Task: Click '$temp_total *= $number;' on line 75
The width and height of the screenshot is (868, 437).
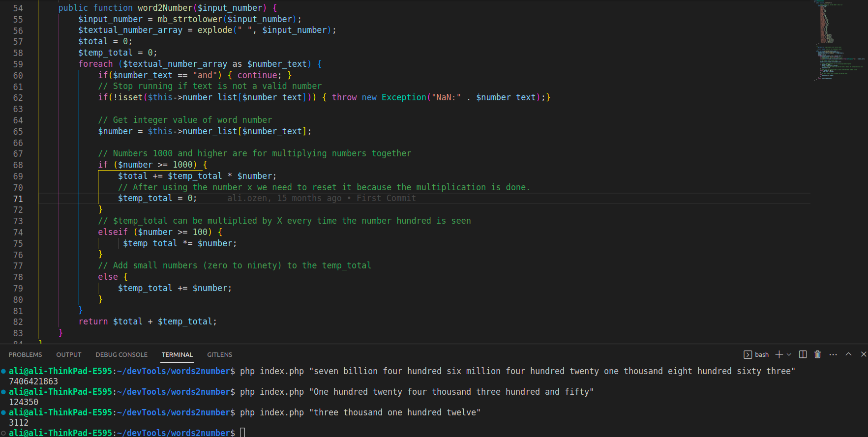Action: (x=180, y=243)
